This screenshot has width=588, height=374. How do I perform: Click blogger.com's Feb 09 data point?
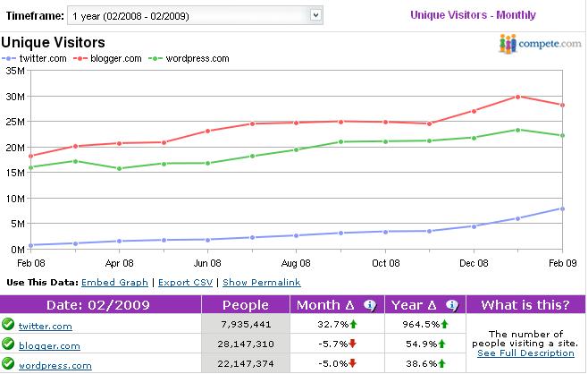562,106
